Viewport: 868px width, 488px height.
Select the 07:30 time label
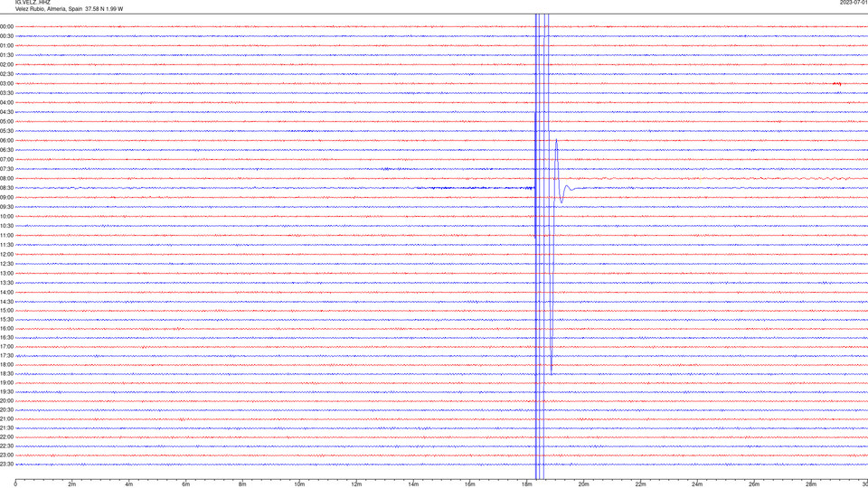point(6,169)
